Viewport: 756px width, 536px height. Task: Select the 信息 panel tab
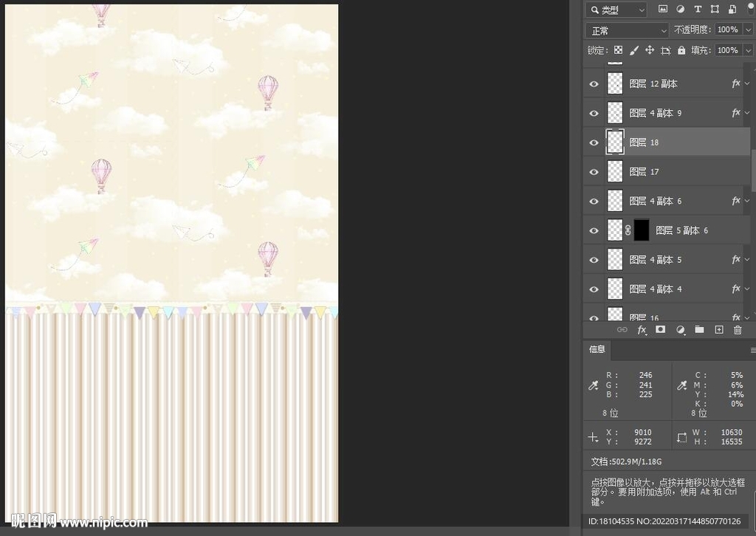(597, 349)
